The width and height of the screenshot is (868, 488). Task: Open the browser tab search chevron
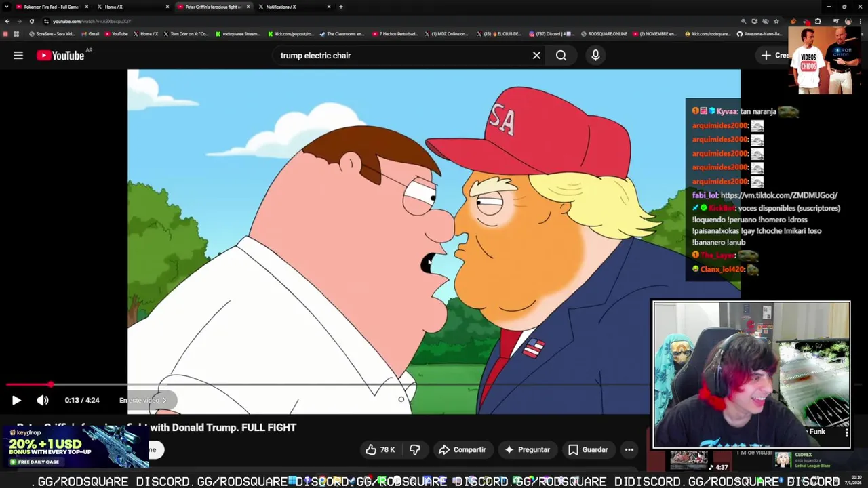(x=7, y=7)
